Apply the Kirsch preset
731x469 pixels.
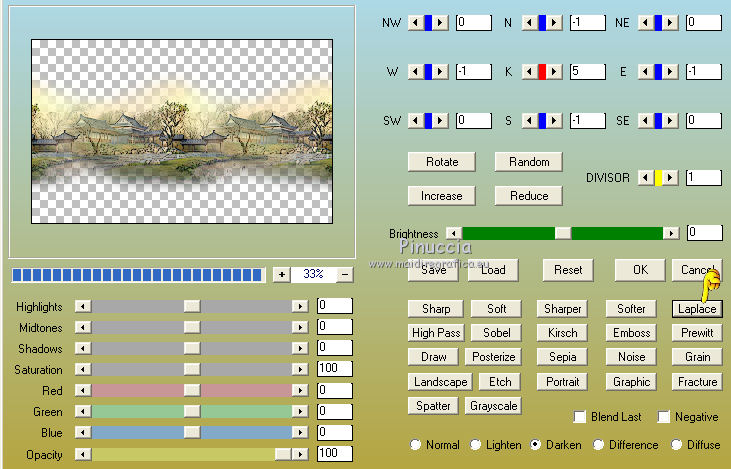click(562, 333)
